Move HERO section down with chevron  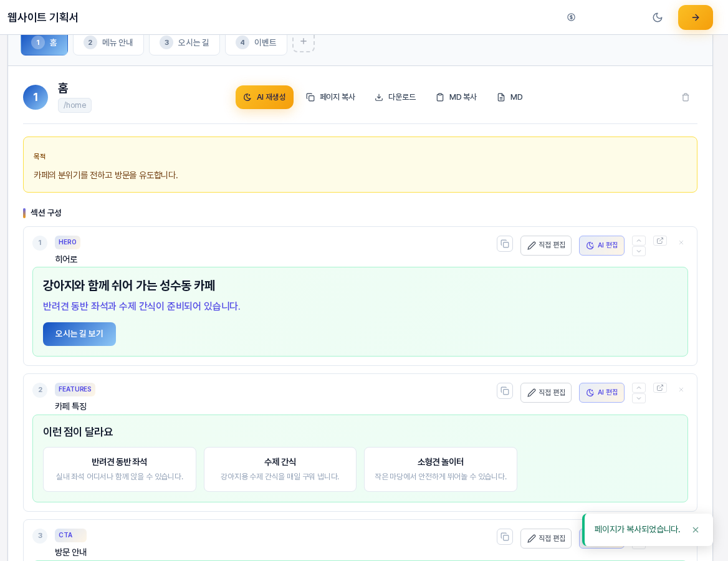click(x=639, y=251)
